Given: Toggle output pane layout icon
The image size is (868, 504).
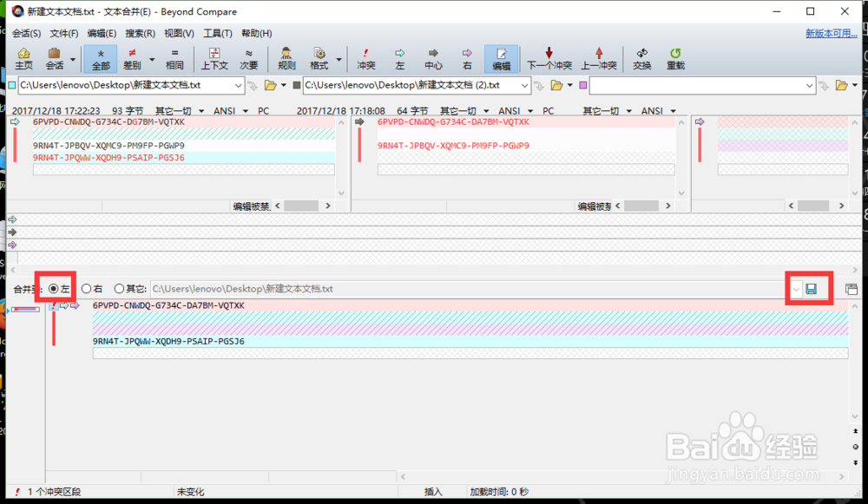Looking at the screenshot, I should (852, 289).
